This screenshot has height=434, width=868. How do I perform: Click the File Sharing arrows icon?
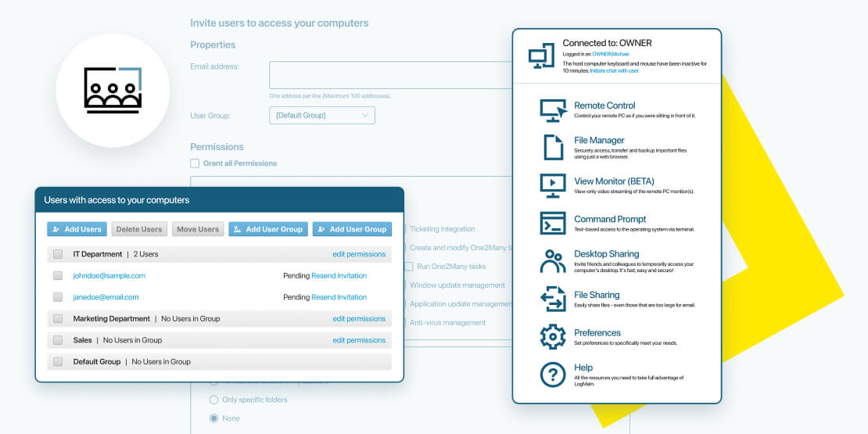coord(553,299)
